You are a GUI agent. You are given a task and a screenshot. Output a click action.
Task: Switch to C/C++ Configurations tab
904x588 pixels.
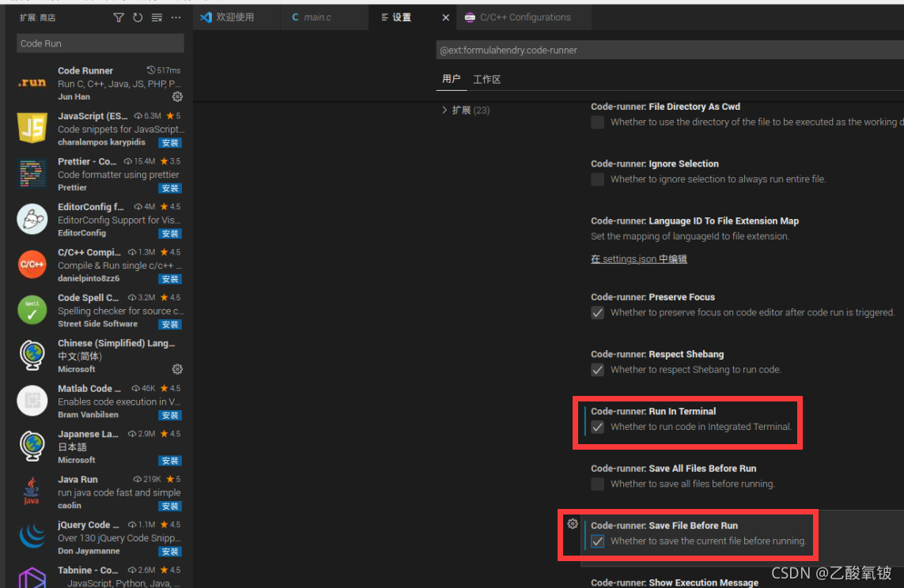click(524, 17)
